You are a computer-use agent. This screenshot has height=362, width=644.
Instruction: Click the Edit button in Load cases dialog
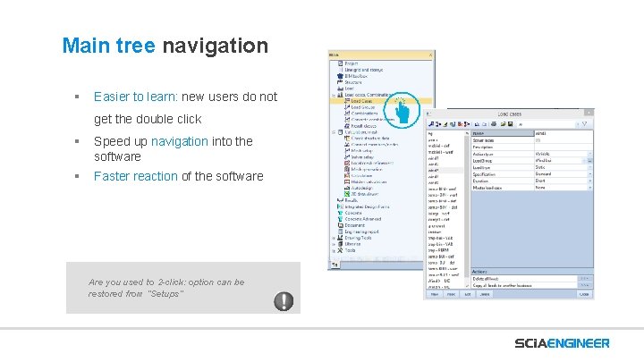coord(468,294)
